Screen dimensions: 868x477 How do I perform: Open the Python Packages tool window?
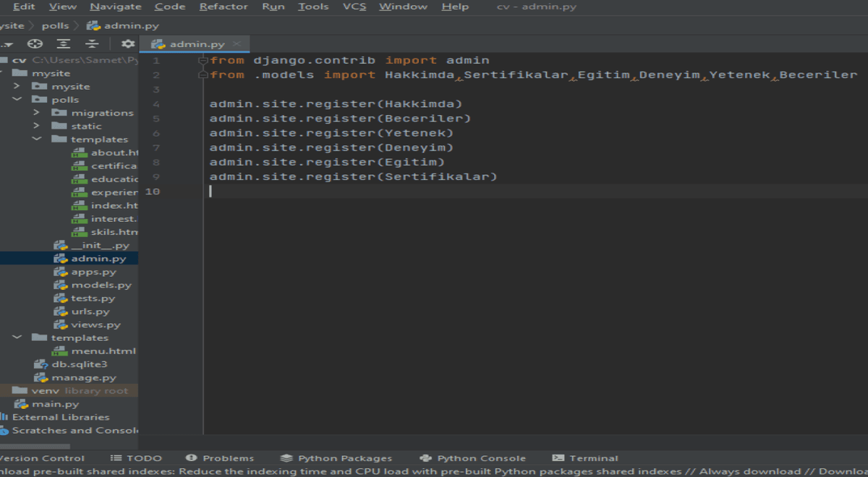coord(336,457)
